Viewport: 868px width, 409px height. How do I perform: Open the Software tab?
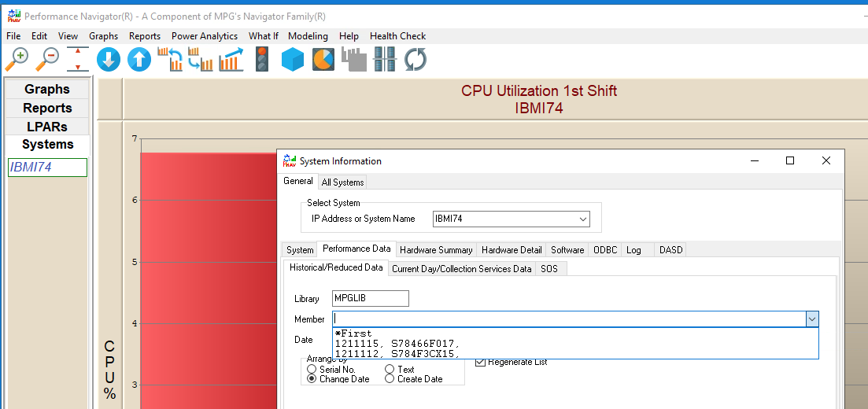567,250
